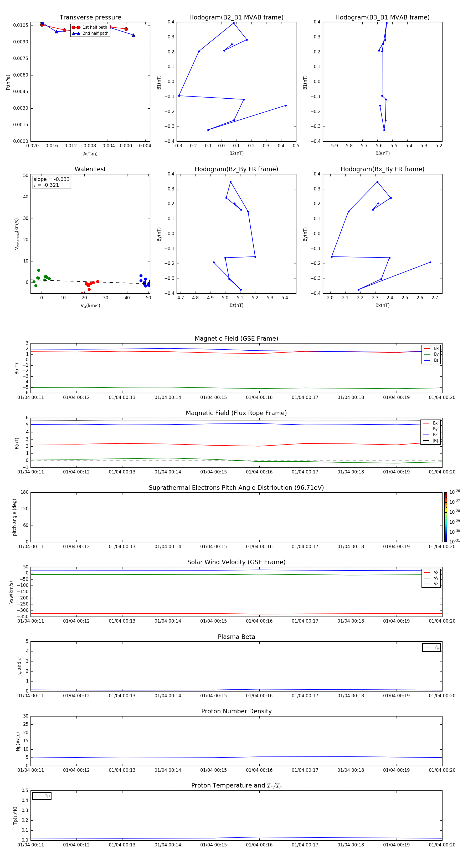The width and height of the screenshot is (473, 868).
Task: Click Bx in the GSE magnetic field legend
Action: tap(431, 349)
